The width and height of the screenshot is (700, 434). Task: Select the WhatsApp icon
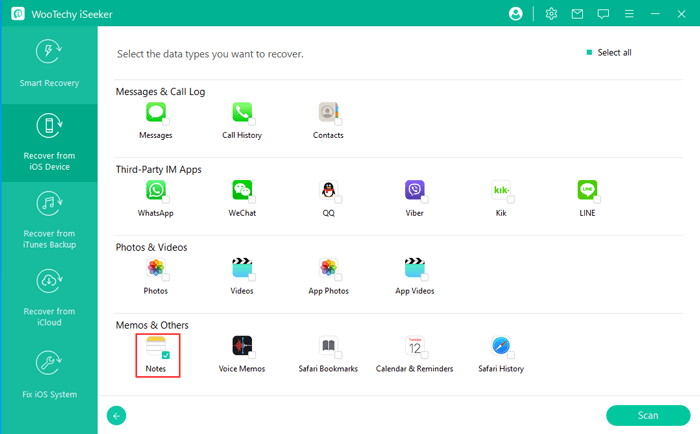point(156,190)
